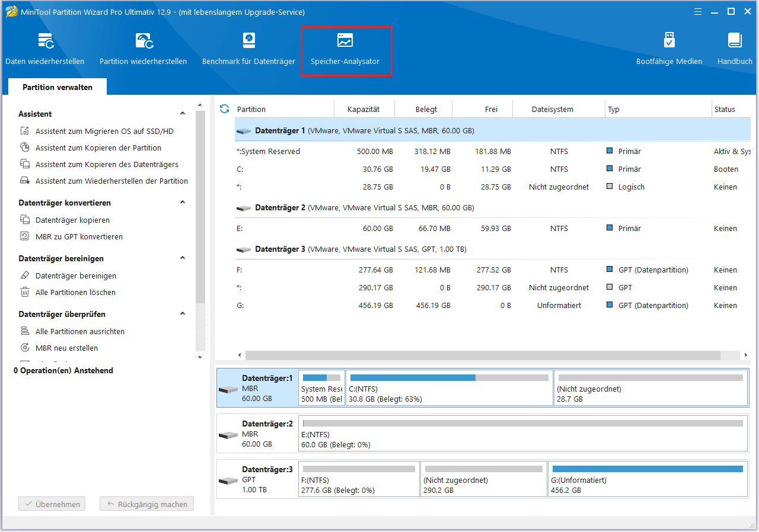Start Assistent zum Kopieren der Partition
The height and width of the screenshot is (532, 759).
click(x=98, y=148)
